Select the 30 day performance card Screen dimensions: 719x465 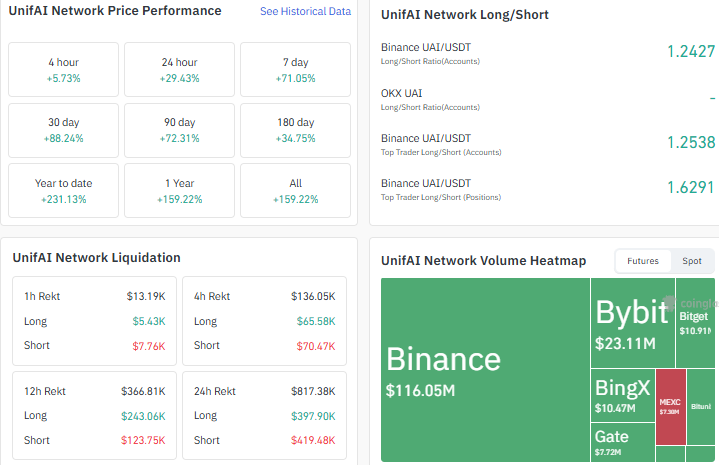64,130
